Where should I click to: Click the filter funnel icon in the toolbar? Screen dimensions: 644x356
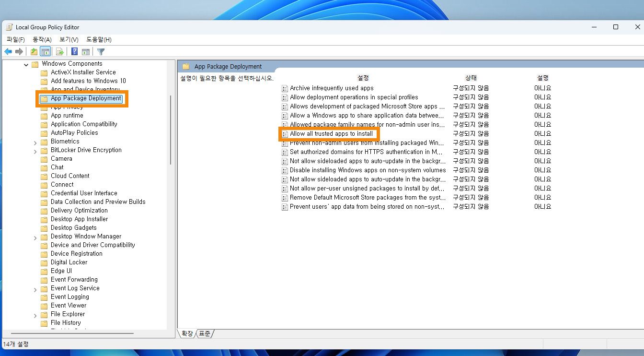pyautogui.click(x=101, y=52)
